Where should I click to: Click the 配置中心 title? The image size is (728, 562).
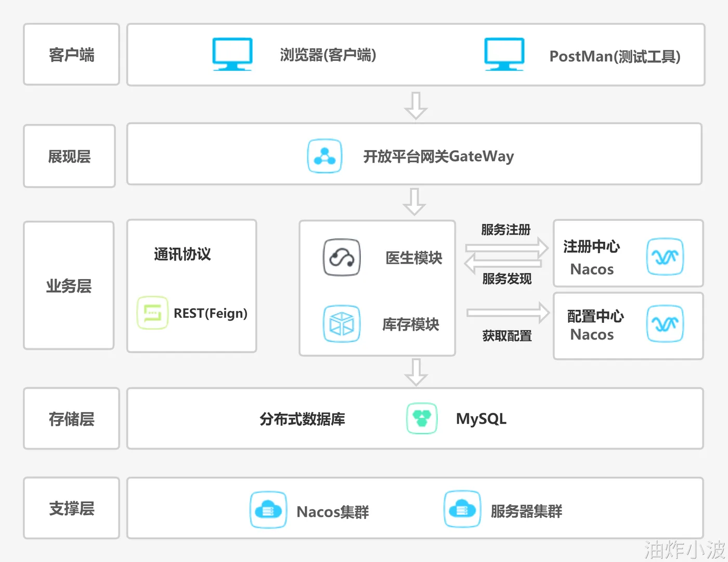click(x=595, y=316)
